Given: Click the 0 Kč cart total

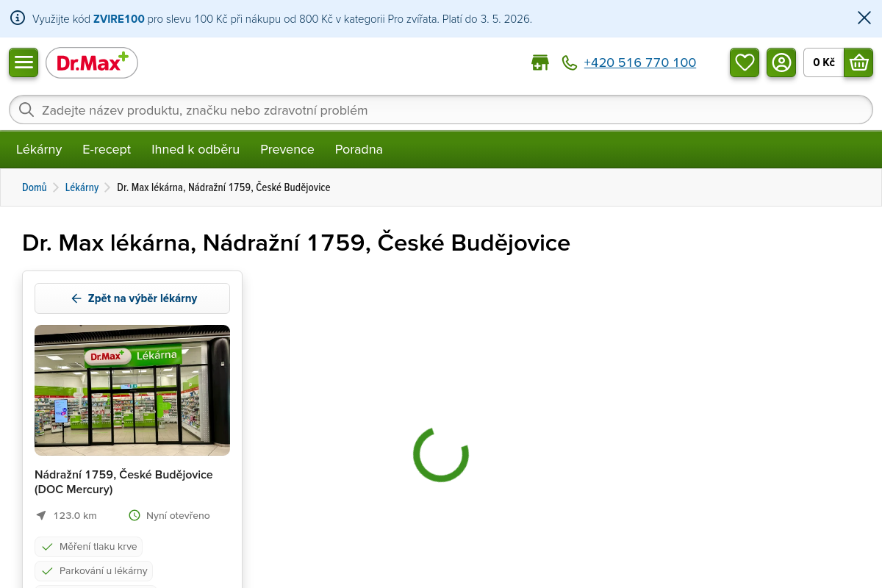Looking at the screenshot, I should (823, 62).
